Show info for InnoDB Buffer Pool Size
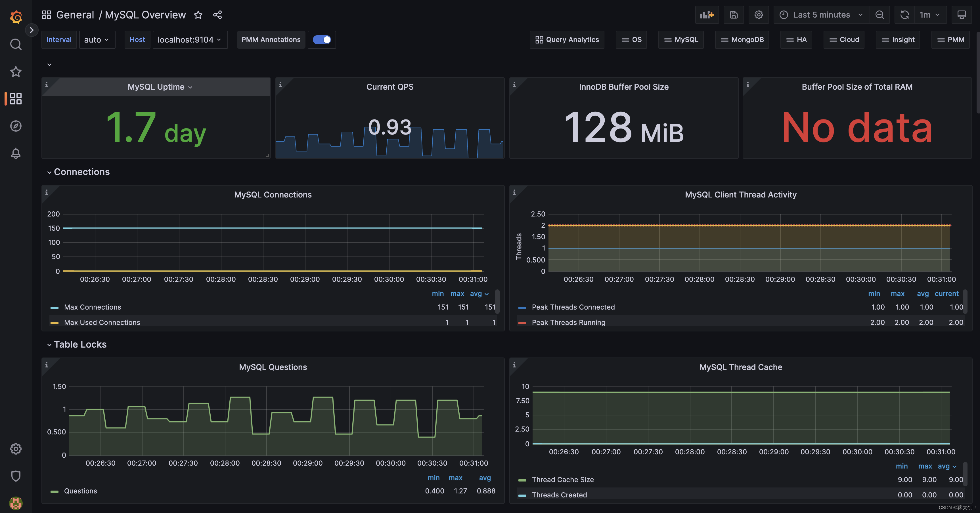980x513 pixels. pos(514,85)
